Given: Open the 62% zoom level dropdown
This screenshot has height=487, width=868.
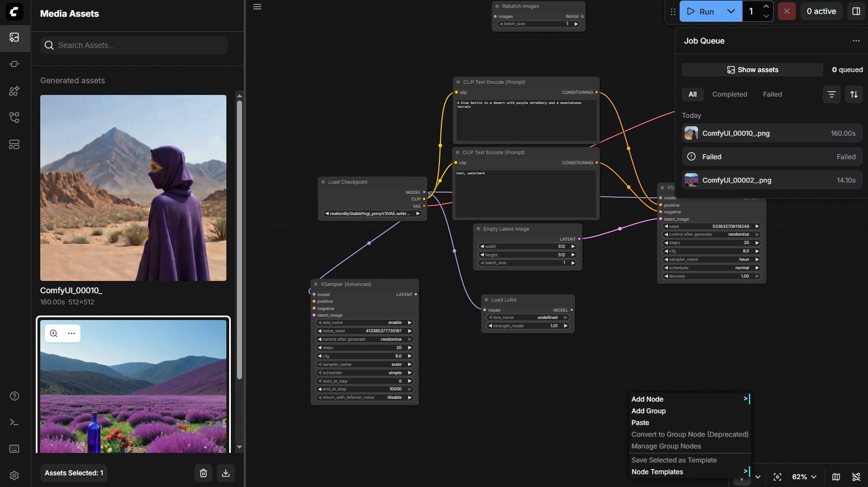Looking at the screenshot, I should (804, 477).
